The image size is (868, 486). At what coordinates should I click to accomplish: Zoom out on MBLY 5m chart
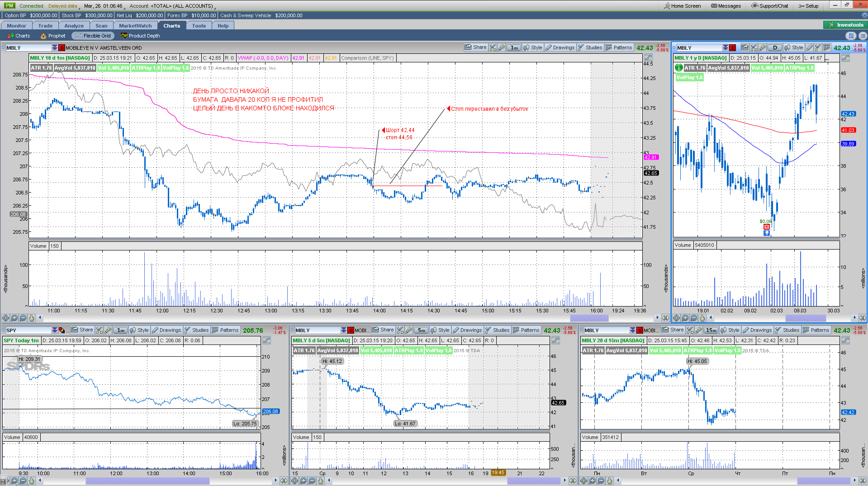312,481
